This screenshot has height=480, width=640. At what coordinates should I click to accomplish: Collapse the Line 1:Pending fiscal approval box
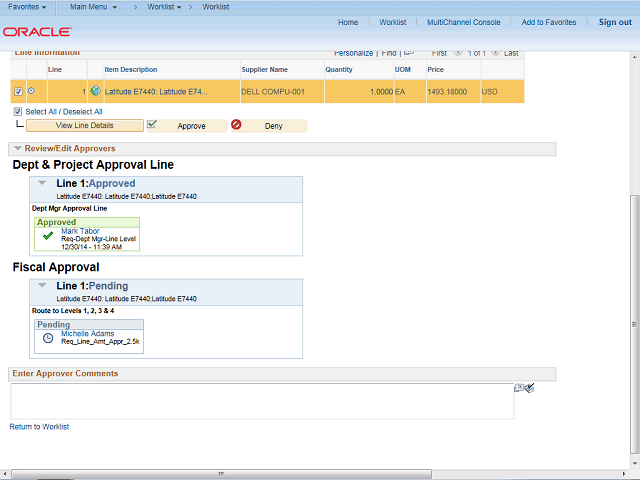point(42,285)
